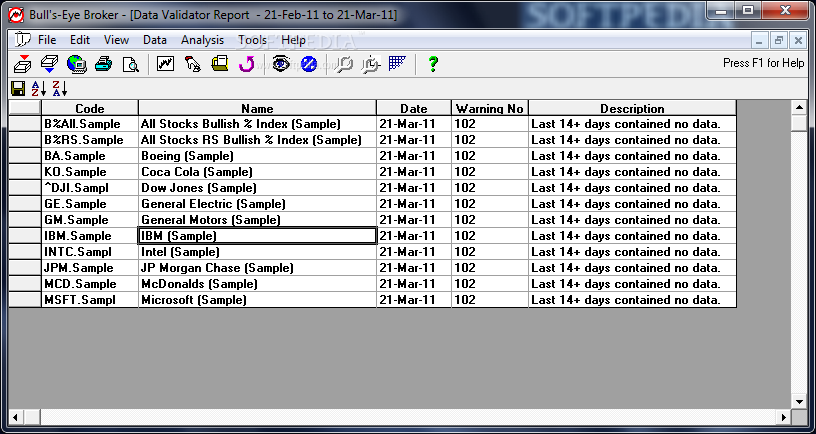This screenshot has height=434, width=816.
Task: Open the Edit menu
Action: coord(80,40)
